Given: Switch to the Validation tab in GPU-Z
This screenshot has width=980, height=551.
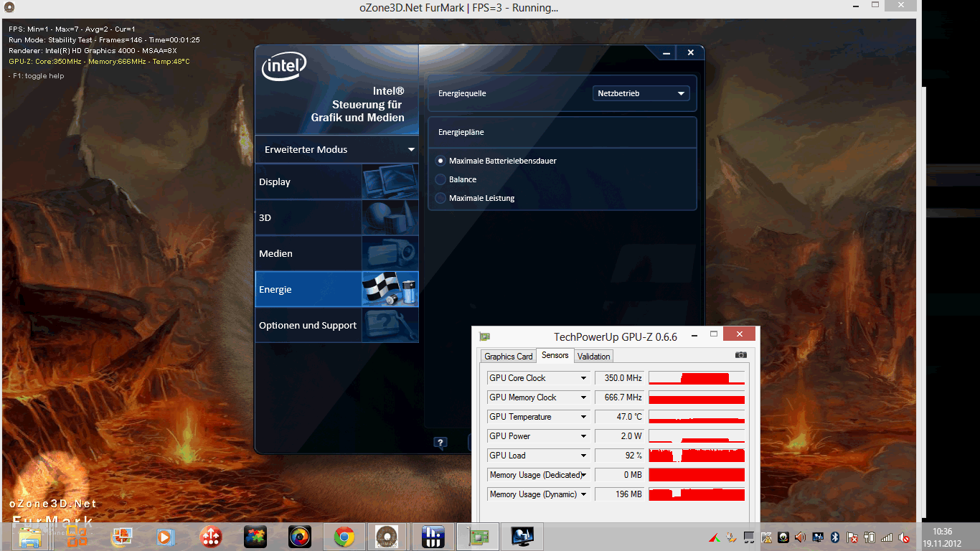Looking at the screenshot, I should pos(594,357).
